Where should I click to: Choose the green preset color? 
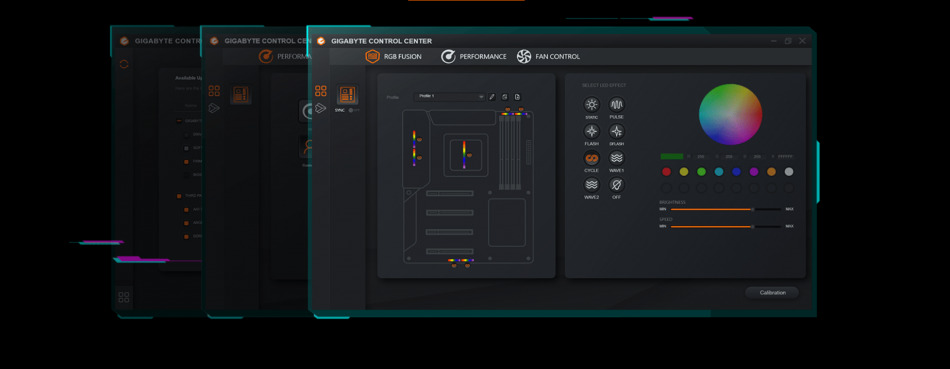(702, 171)
